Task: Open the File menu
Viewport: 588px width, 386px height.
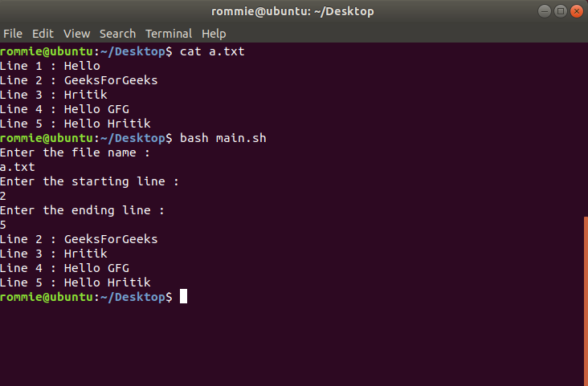Action: 13,34
